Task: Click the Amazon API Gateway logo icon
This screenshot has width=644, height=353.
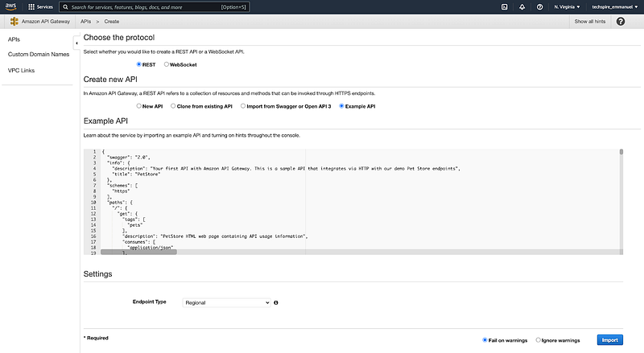Action: (14, 22)
